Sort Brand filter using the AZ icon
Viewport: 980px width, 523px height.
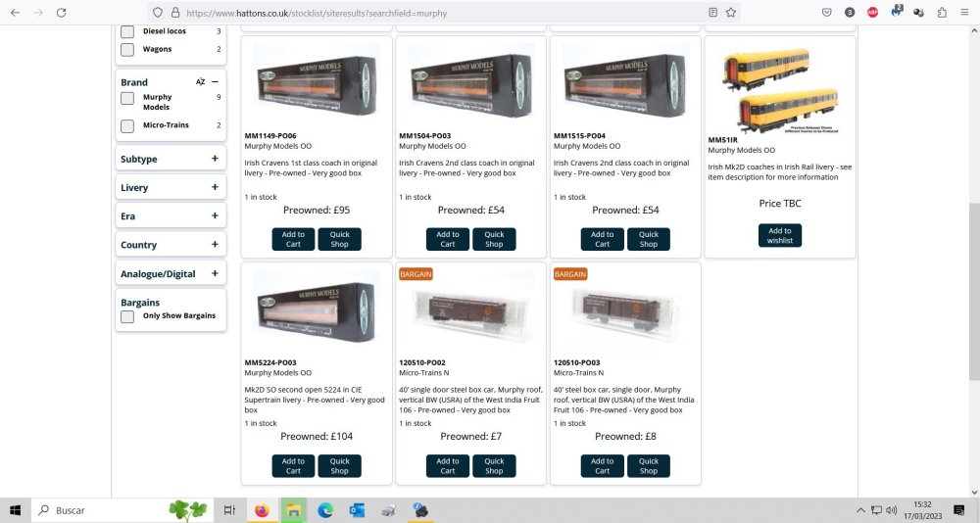tap(200, 82)
